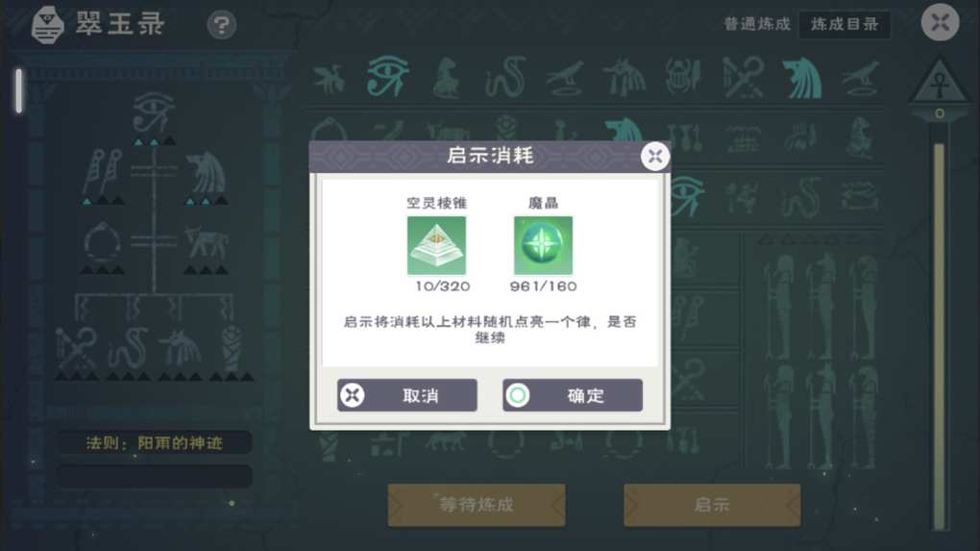The height and width of the screenshot is (551, 980).
Task: Select the coiled snake glyph in top row
Action: tap(505, 77)
